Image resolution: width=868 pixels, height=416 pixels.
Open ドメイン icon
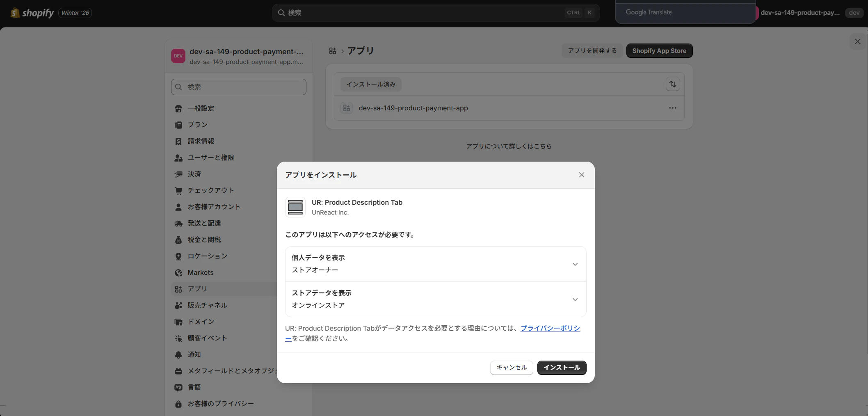pos(178,322)
